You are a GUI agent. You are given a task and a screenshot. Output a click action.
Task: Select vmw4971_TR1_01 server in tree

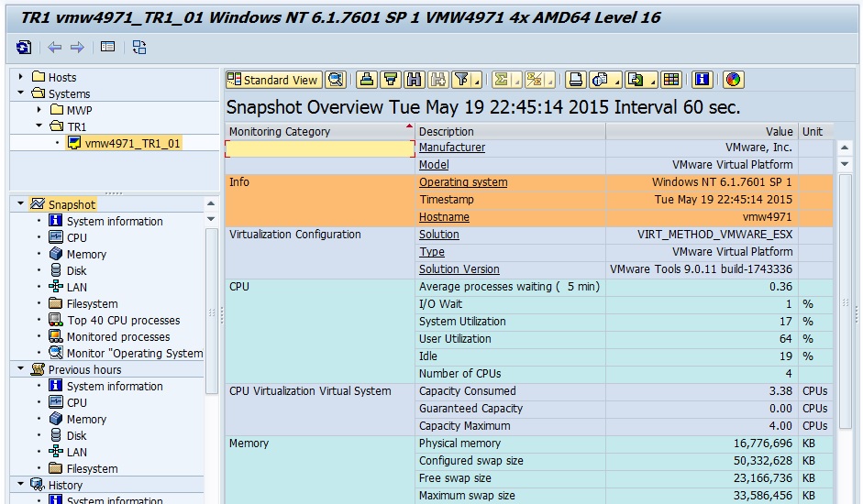132,143
